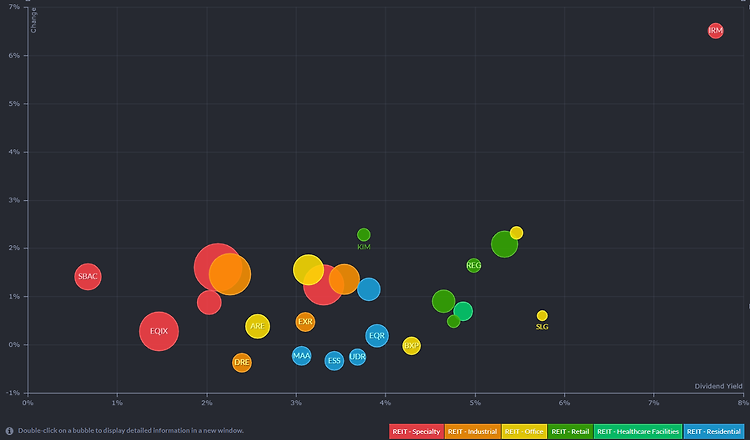This screenshot has height=440, width=750.
Task: Toggle the REIT - Industrial legend filter
Action: point(473,431)
